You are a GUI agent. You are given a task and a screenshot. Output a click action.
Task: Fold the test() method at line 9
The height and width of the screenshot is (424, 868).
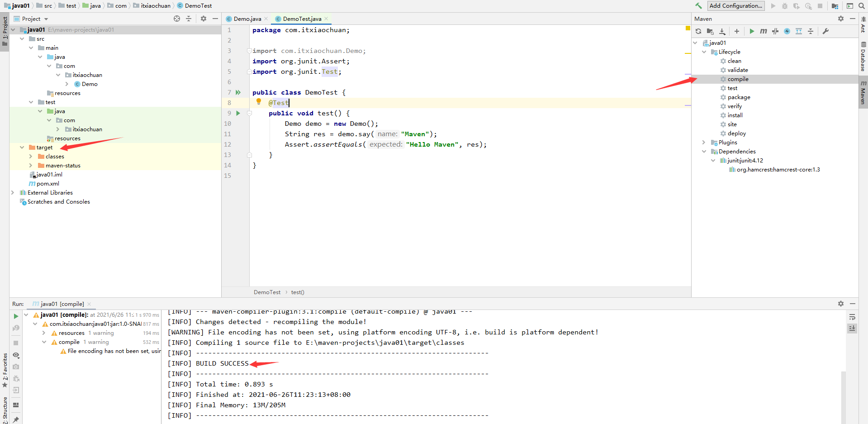click(249, 113)
